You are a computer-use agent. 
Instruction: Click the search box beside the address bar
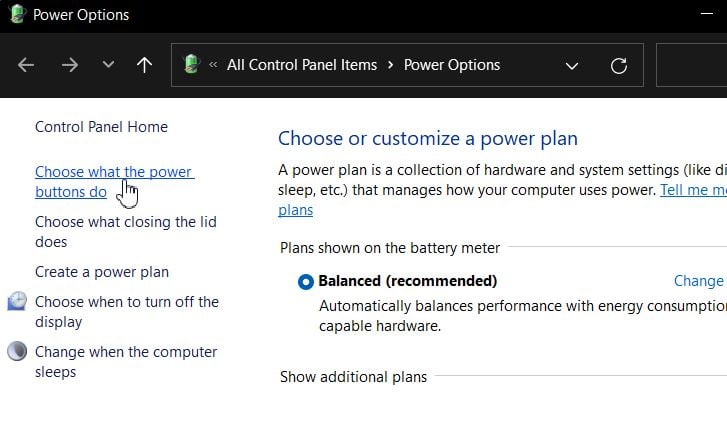(691, 65)
